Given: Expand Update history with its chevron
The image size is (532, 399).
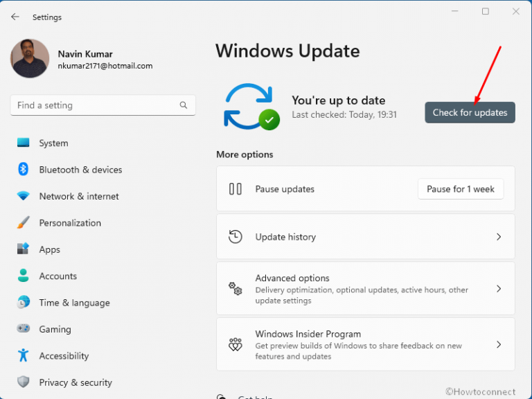Looking at the screenshot, I should coord(499,237).
